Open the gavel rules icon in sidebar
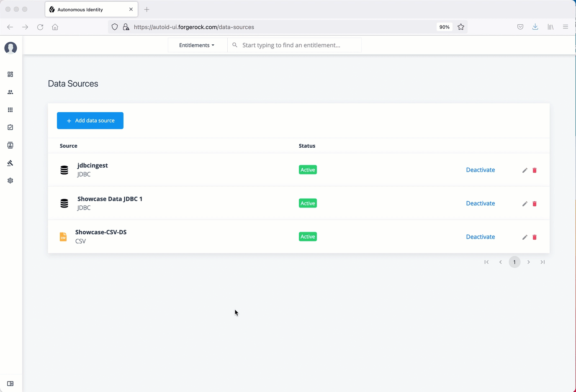The width and height of the screenshot is (576, 392). (x=10, y=163)
